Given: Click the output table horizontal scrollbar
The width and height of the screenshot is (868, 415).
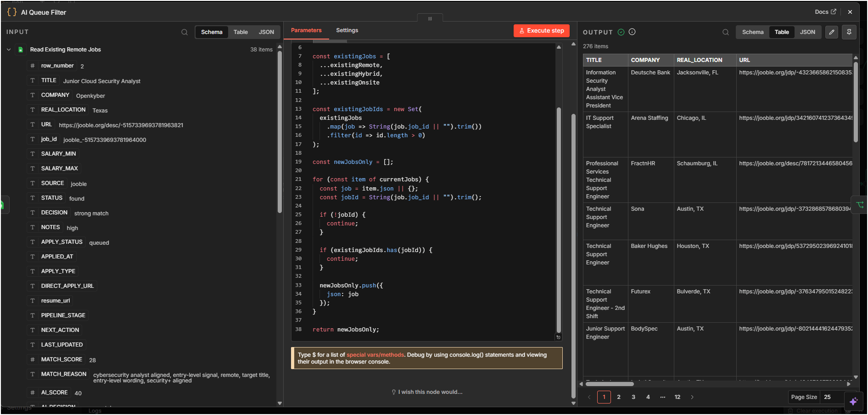Looking at the screenshot, I should [x=610, y=384].
